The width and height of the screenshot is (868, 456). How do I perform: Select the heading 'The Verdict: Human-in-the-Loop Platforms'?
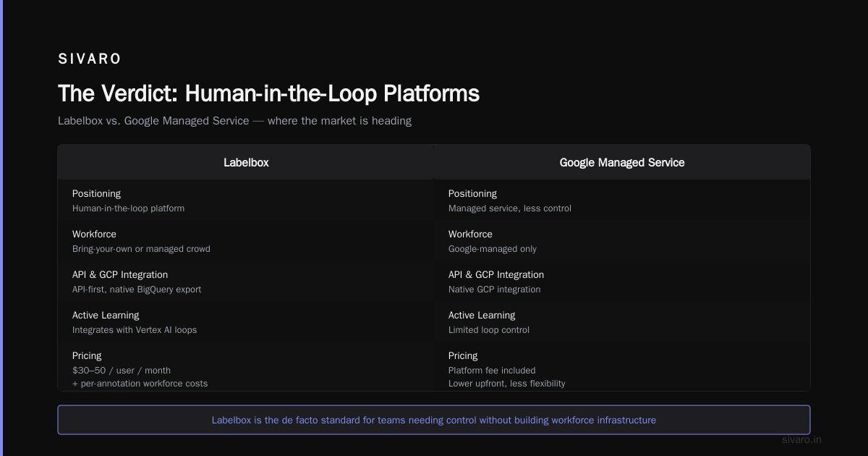click(268, 93)
